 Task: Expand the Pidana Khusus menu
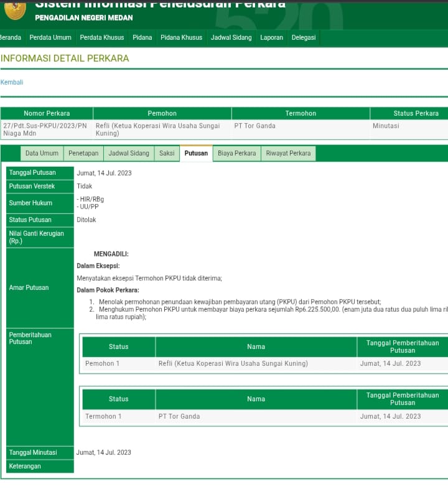tap(181, 37)
